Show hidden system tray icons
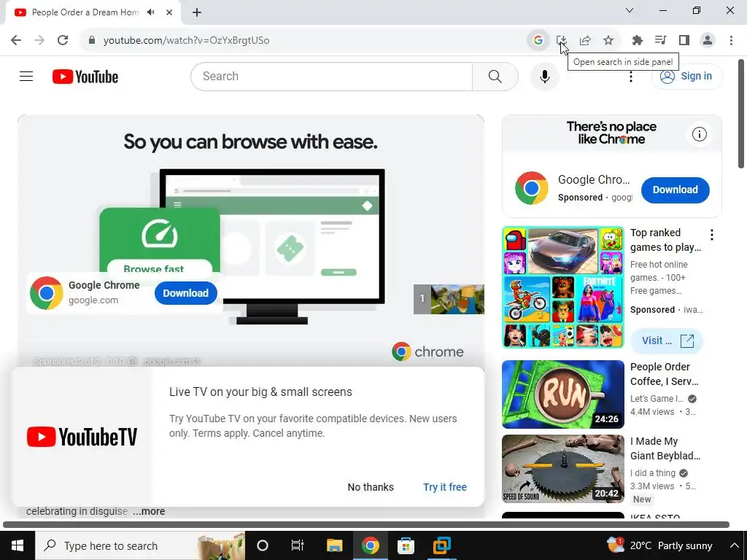Viewport: 747px width, 560px height. point(734,545)
